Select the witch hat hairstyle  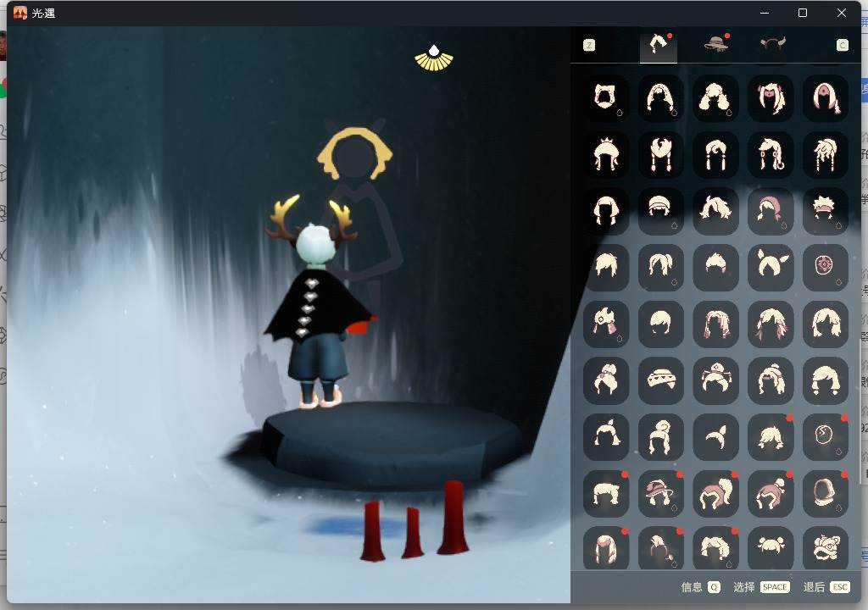click(x=661, y=493)
